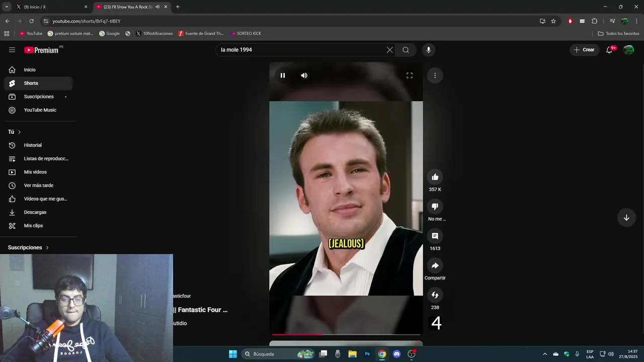This screenshot has width=644, height=362.
Task: Open Descargas in the sidebar
Action: pos(38,212)
